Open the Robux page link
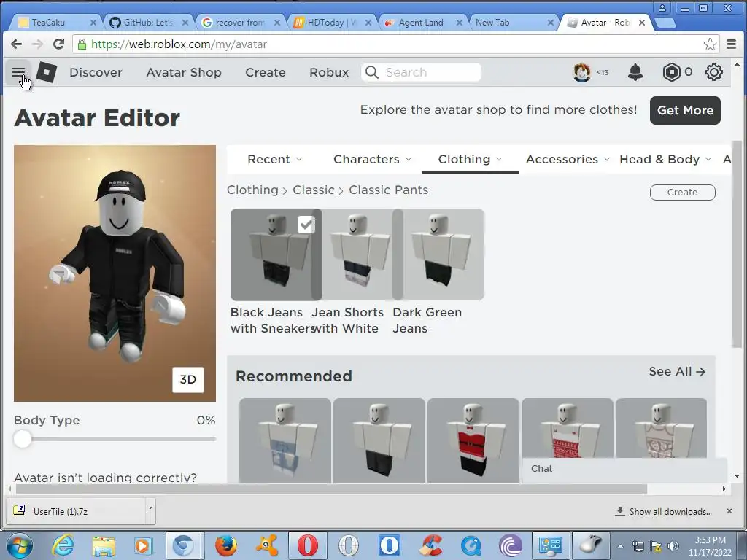The image size is (747, 560). click(x=329, y=72)
